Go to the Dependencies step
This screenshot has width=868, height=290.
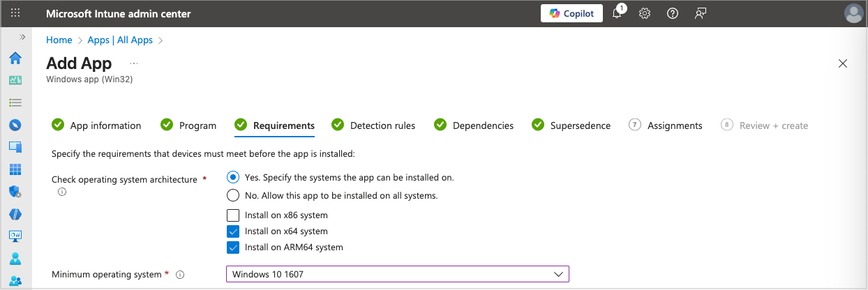[x=474, y=125]
